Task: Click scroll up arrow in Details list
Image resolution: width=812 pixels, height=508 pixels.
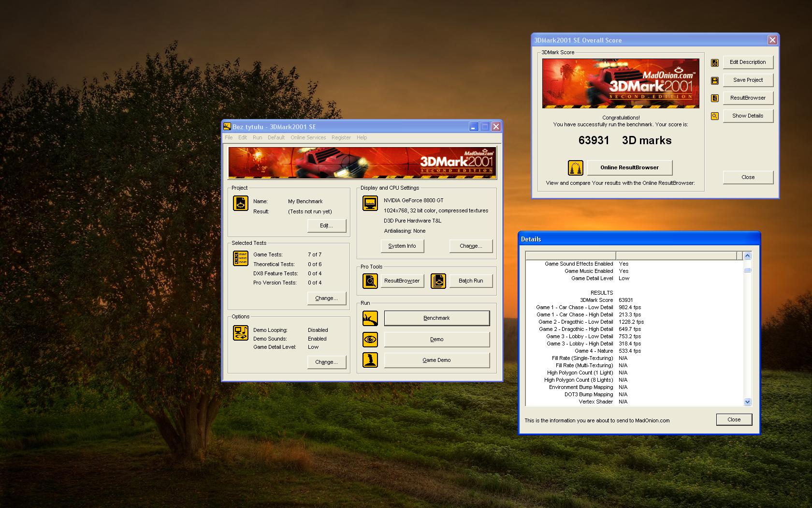Action: [x=748, y=255]
